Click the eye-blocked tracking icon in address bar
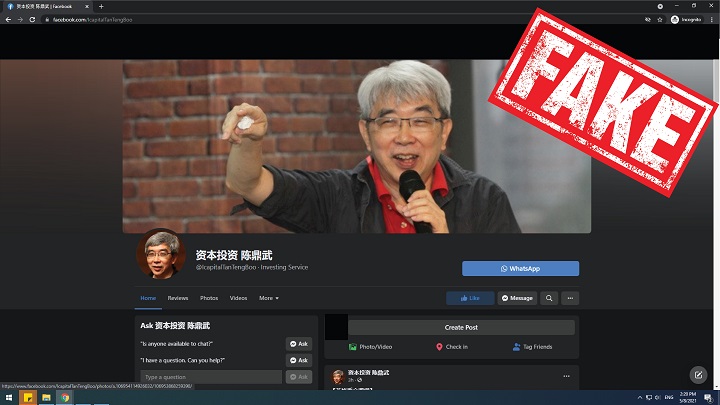Screen dimensions: 720x405 point(647,20)
